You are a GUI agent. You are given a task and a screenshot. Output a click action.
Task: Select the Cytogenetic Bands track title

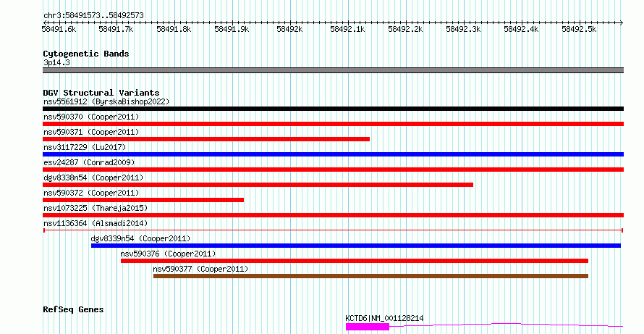coord(86,54)
